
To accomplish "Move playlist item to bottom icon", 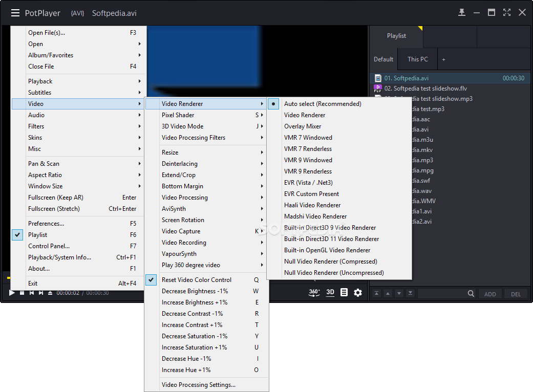I will [x=410, y=294].
